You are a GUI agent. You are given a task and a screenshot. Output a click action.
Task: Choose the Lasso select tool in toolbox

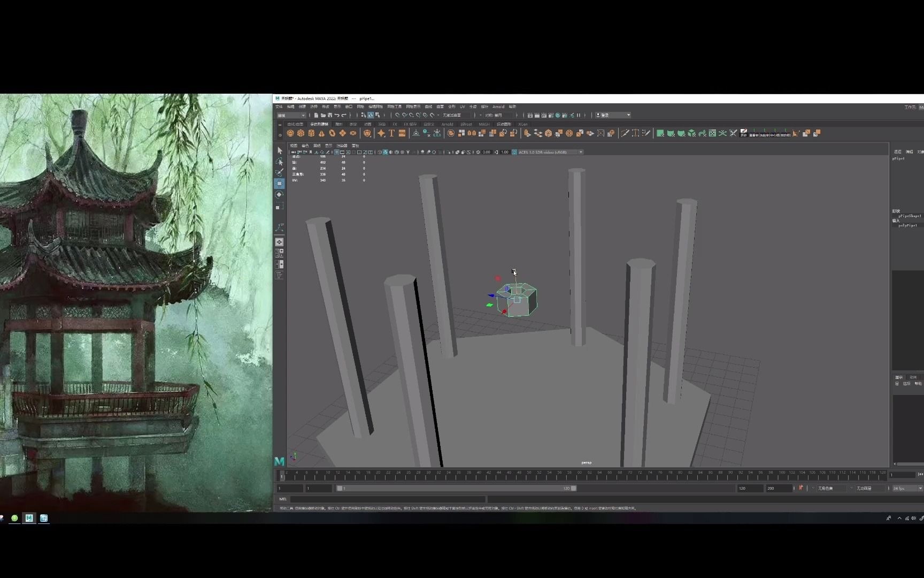[x=279, y=161]
